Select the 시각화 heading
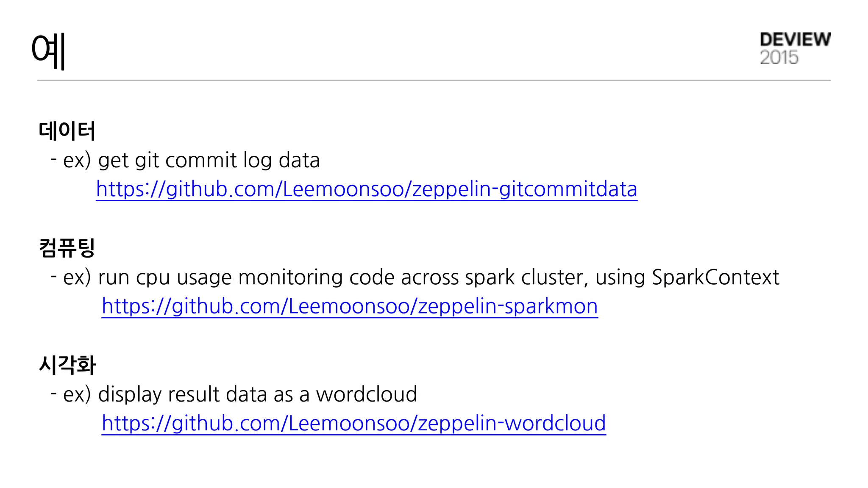Viewport: 868px width, 488px height. pos(67,365)
